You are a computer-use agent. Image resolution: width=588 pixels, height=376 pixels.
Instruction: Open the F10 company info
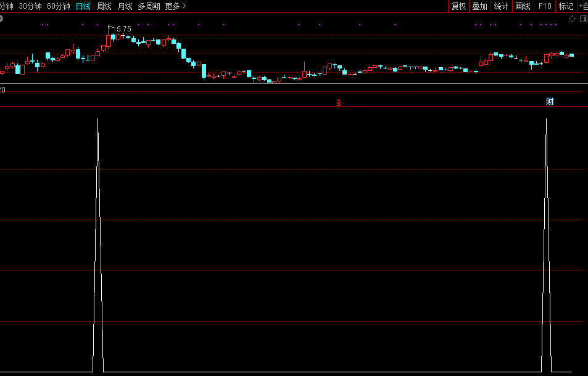(545, 6)
